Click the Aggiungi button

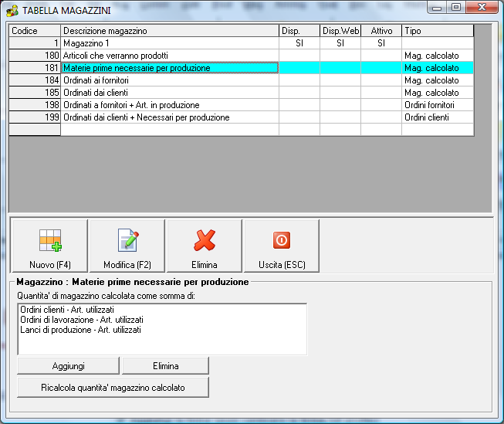click(x=68, y=366)
